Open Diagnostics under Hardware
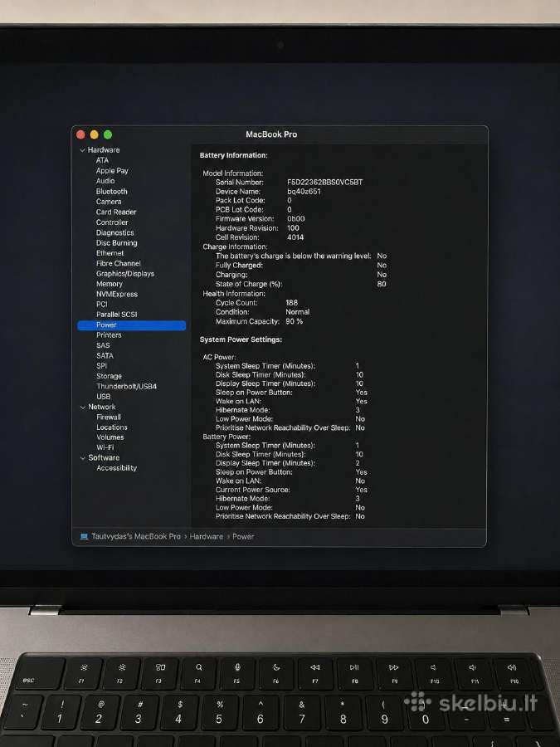The height and width of the screenshot is (747, 560). tap(114, 232)
